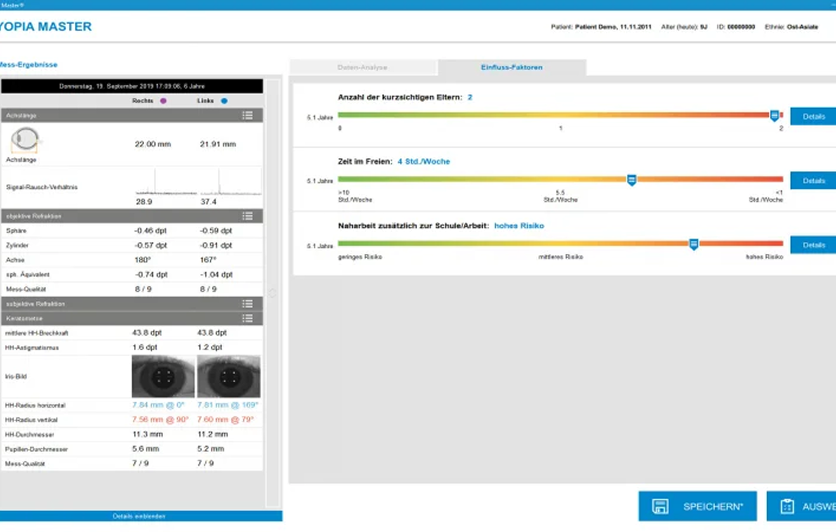Open list icon in Keratometrie header
The image size is (836, 532).
pyautogui.click(x=247, y=318)
